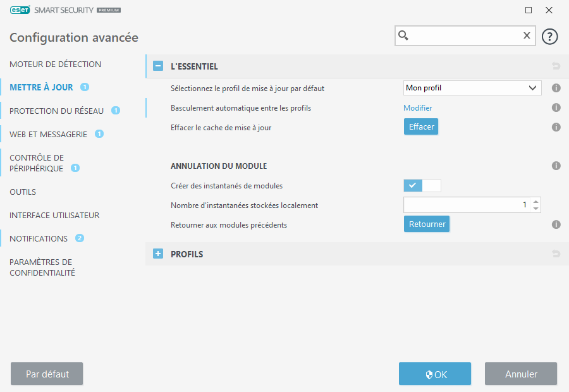569x392 pixels.
Task: Reset L'ESSENTIEL section with undo arrow
Action: (556, 66)
